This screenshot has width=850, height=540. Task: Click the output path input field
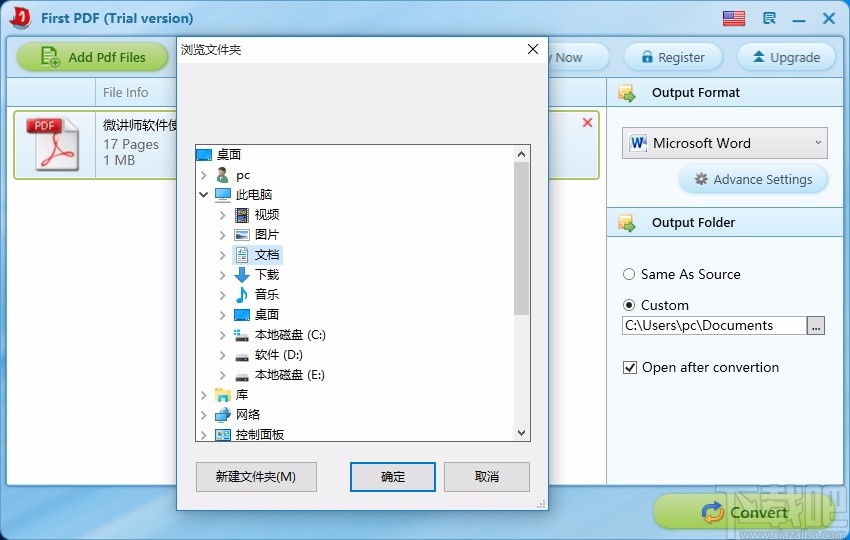pos(714,325)
